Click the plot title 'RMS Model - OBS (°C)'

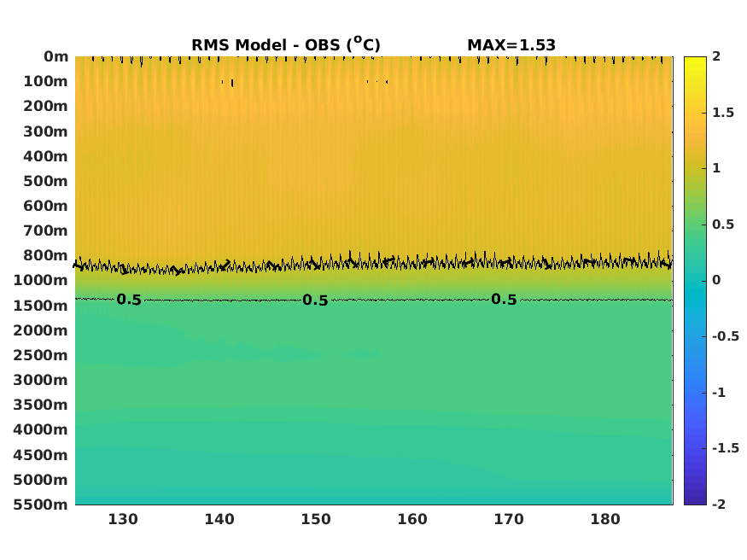[286, 44]
